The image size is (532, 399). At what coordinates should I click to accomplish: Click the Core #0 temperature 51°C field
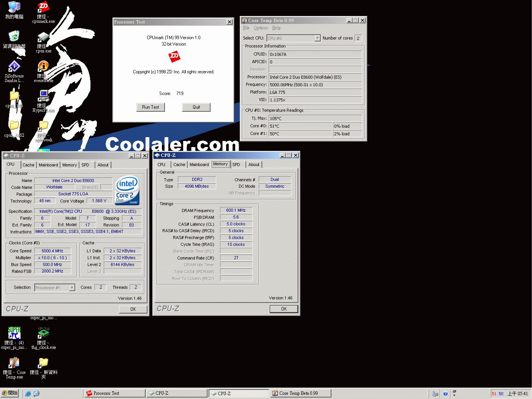[301, 126]
